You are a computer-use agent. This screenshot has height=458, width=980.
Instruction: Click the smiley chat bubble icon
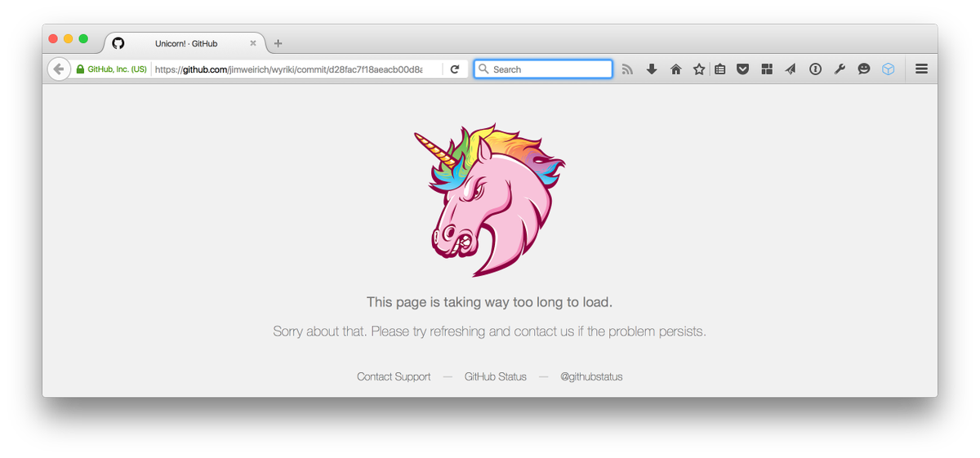pos(863,69)
